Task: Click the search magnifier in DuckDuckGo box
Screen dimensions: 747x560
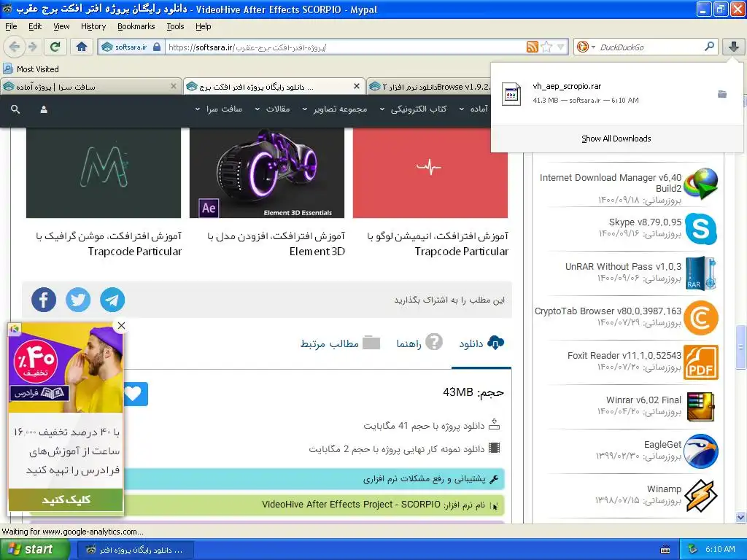Action: pos(709,47)
